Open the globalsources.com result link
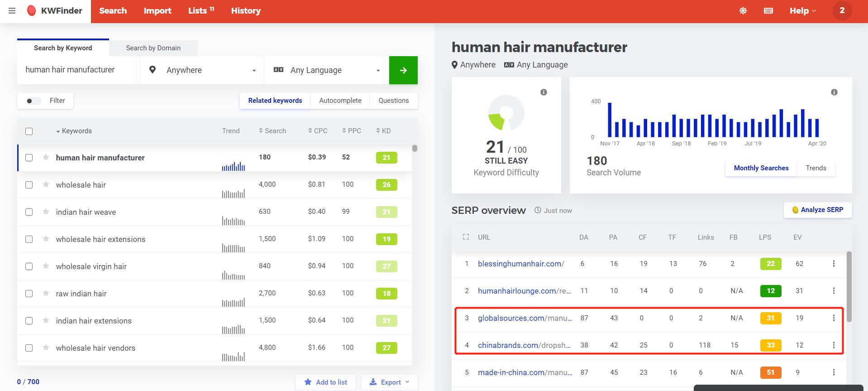 tap(511, 318)
